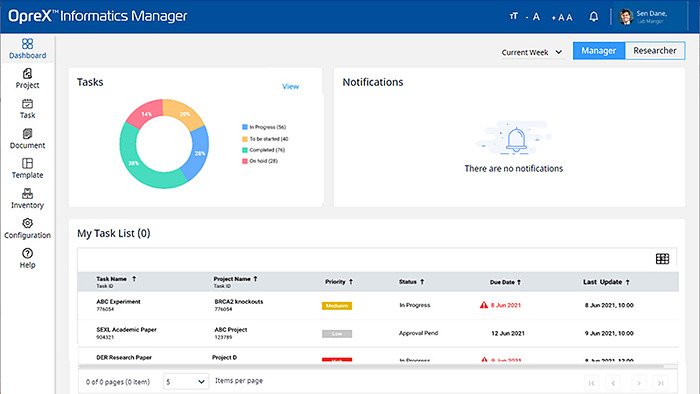The width and height of the screenshot is (700, 394).
Task: Click the My Task List (0) heading
Action: pyautogui.click(x=113, y=233)
